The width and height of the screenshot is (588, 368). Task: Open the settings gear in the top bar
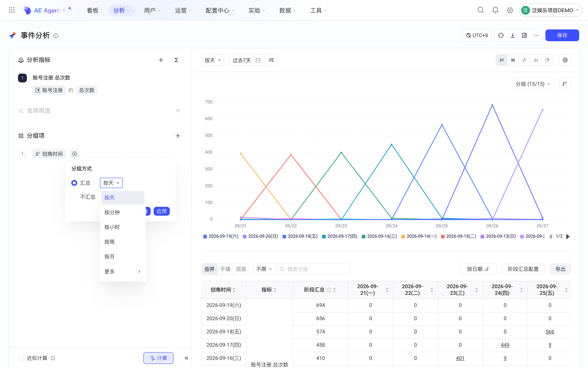pos(510,10)
